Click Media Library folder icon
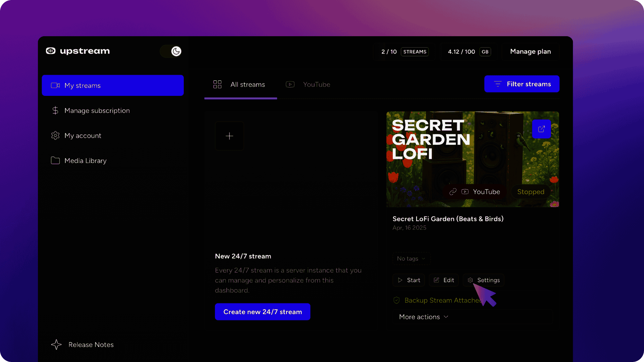Image resolution: width=644 pixels, height=362 pixels. [55, 161]
